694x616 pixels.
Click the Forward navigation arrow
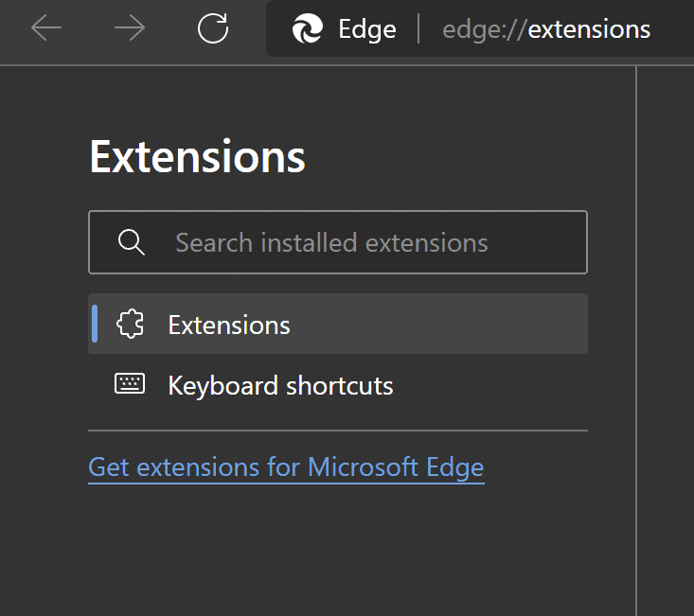(130, 29)
